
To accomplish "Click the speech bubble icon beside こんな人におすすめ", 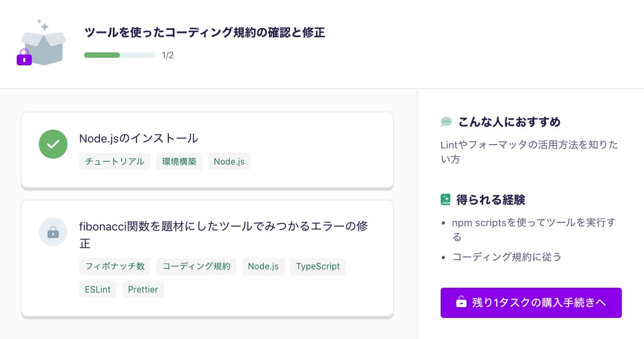I will coord(446,122).
